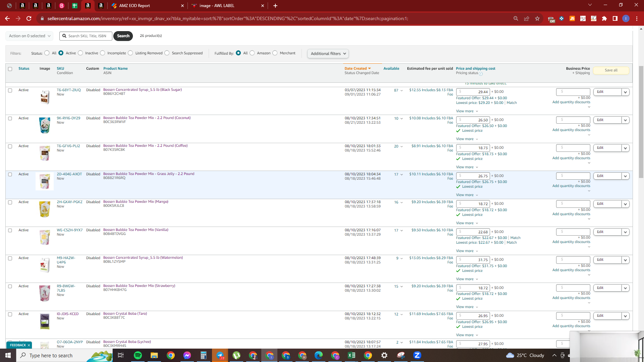Sort by the Date Created column
644x362 pixels.
[358, 68]
